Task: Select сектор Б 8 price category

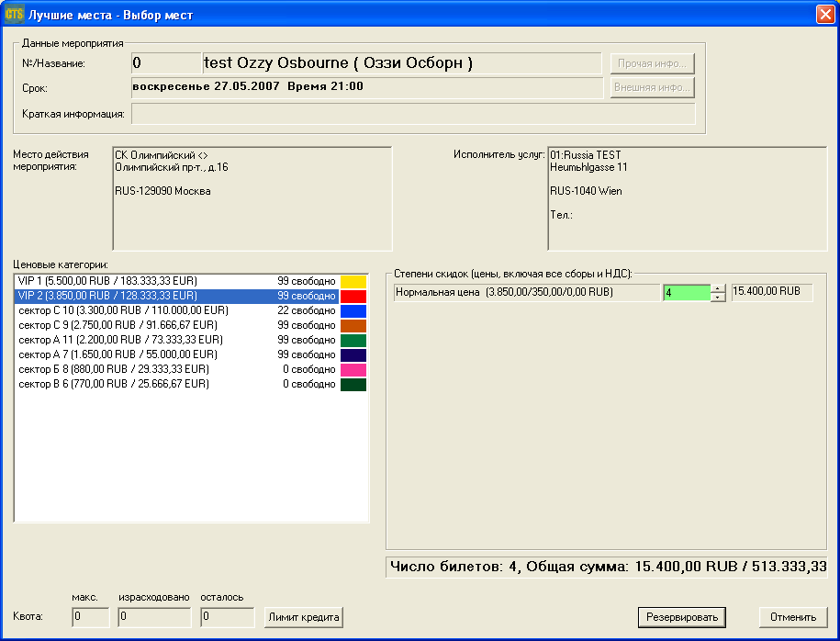Action: point(176,369)
